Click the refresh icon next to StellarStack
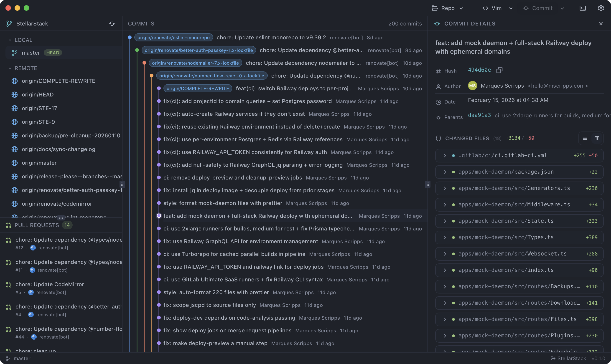 click(112, 24)
